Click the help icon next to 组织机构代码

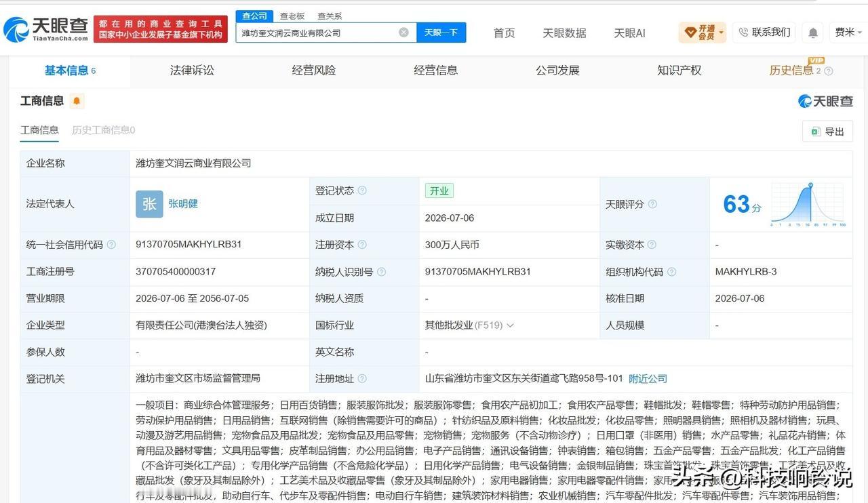pyautogui.click(x=671, y=272)
